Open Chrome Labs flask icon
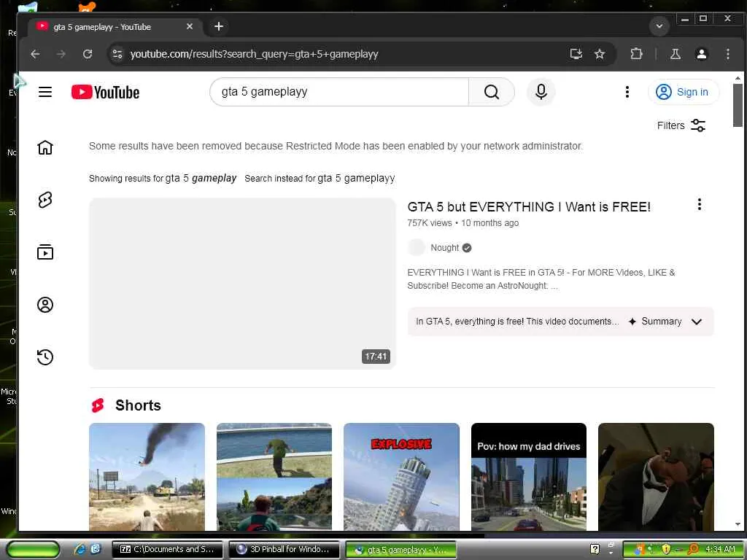Image resolution: width=747 pixels, height=560 pixels. [x=675, y=54]
